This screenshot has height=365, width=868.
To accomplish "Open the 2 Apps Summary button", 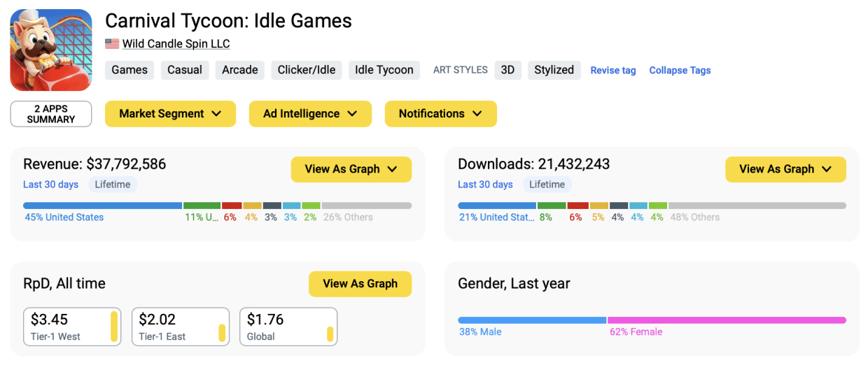I will [x=51, y=114].
